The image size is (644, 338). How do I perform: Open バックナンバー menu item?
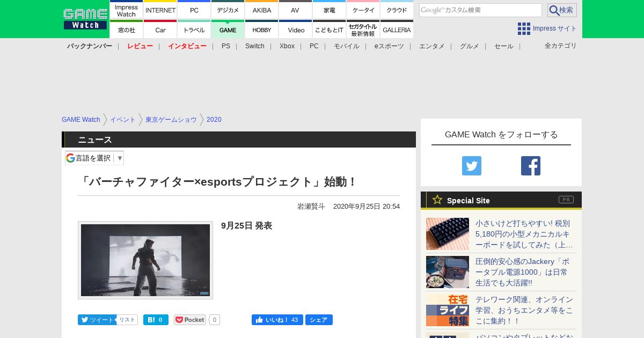pyautogui.click(x=90, y=46)
